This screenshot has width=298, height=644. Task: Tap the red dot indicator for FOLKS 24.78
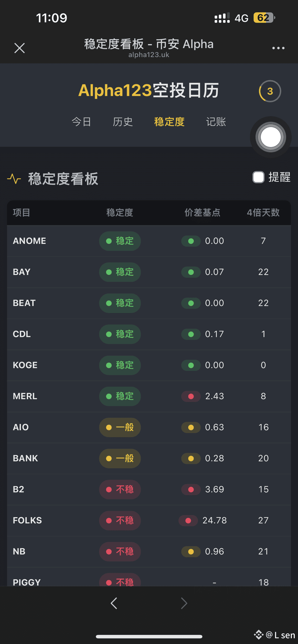[x=188, y=520]
